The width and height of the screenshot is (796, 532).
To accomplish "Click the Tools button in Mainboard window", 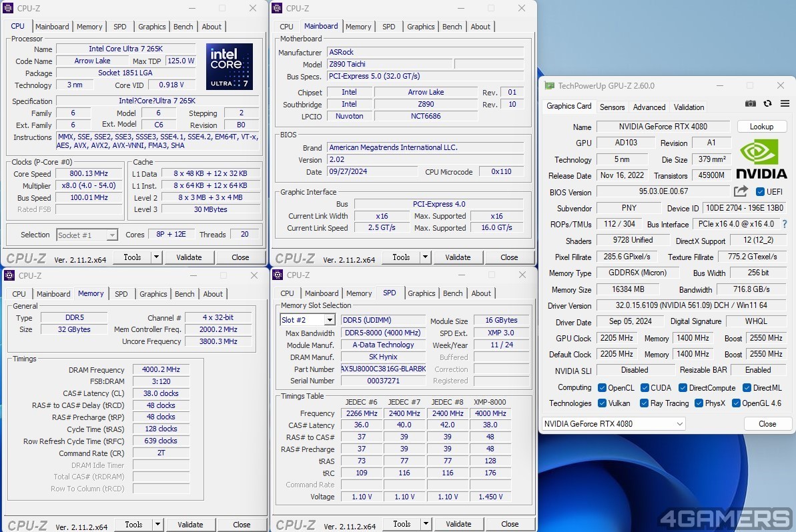I will [401, 257].
